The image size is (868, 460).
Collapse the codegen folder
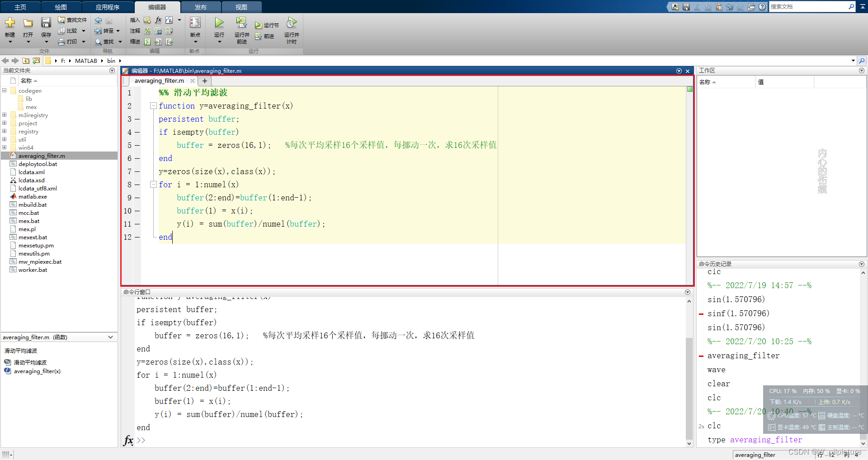[5, 90]
